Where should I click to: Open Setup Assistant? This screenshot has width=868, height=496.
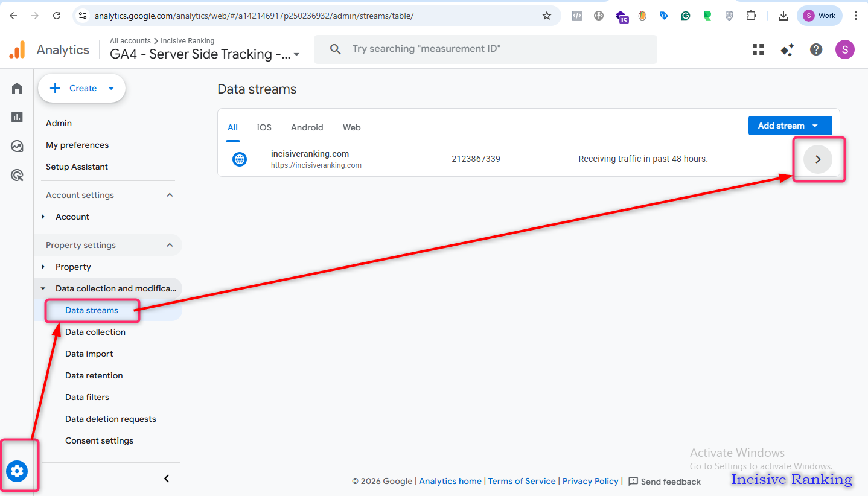coord(77,167)
